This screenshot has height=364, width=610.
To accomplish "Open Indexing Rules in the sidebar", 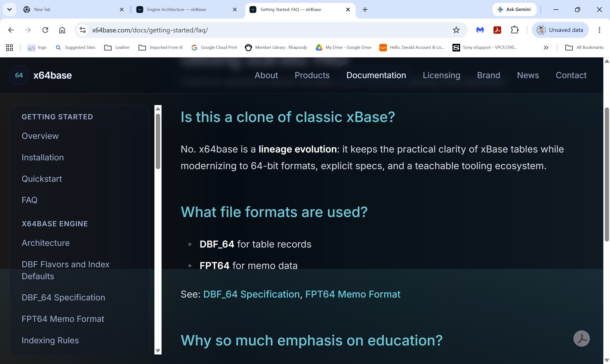I will (x=50, y=340).
